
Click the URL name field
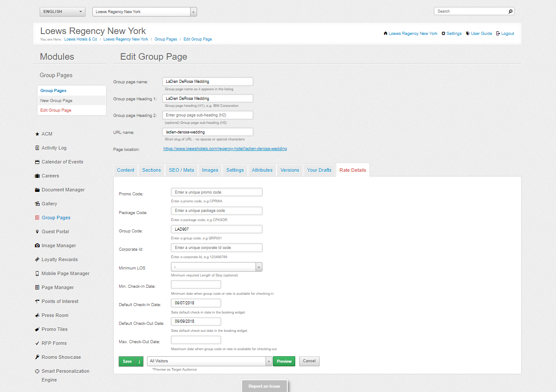(x=208, y=132)
